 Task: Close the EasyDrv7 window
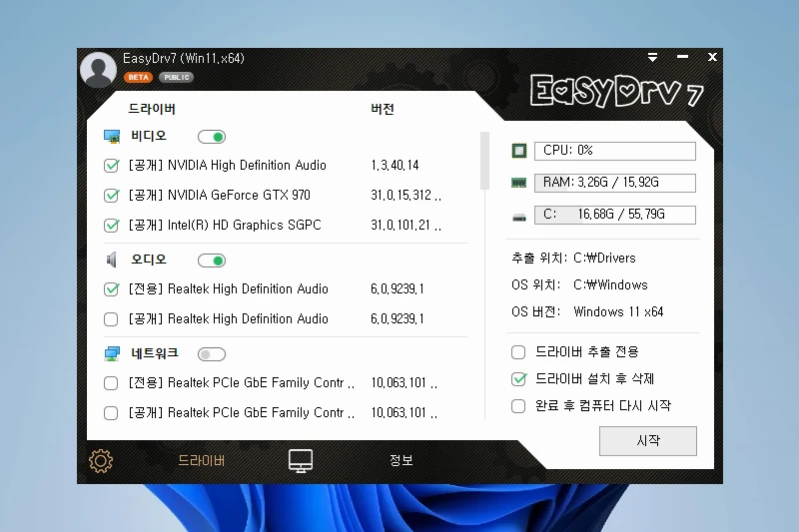tap(712, 57)
